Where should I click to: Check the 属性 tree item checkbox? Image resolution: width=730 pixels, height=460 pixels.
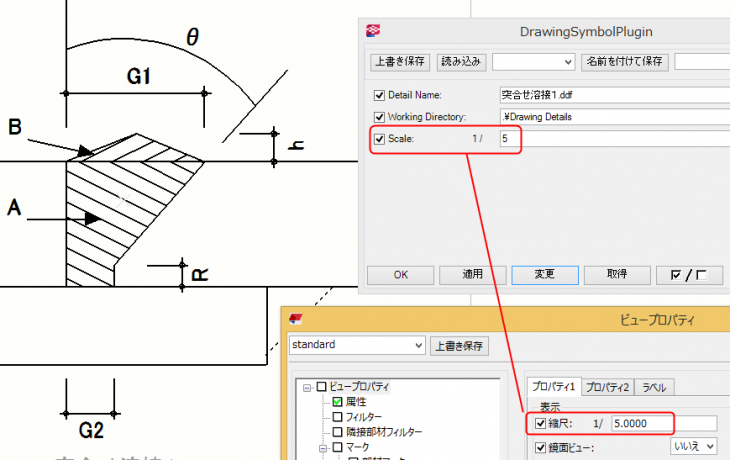337,401
